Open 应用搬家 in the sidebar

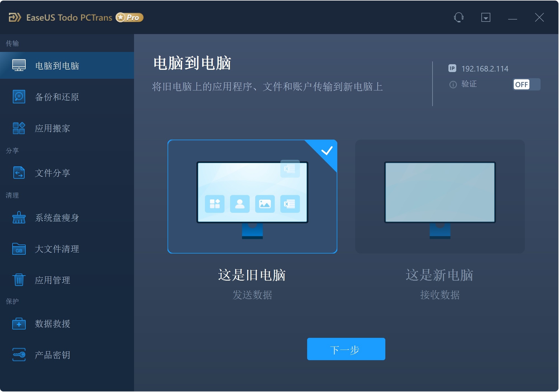[67, 128]
